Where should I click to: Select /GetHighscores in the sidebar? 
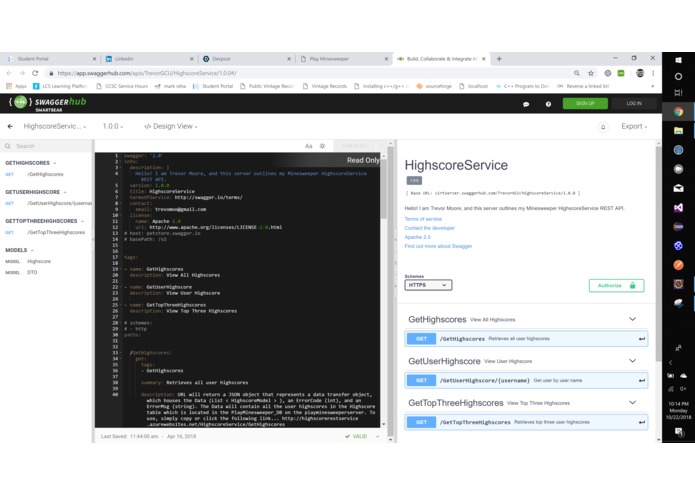point(45,175)
